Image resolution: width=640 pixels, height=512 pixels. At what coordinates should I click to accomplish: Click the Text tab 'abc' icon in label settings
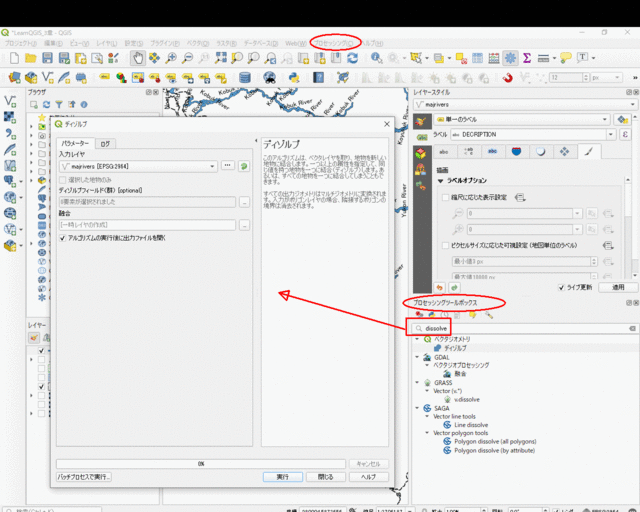click(x=444, y=151)
